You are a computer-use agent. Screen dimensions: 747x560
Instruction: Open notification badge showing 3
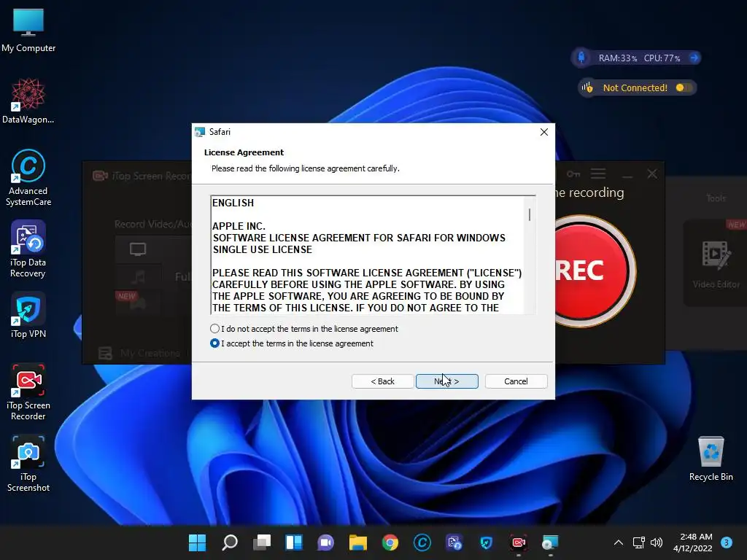pos(727,542)
